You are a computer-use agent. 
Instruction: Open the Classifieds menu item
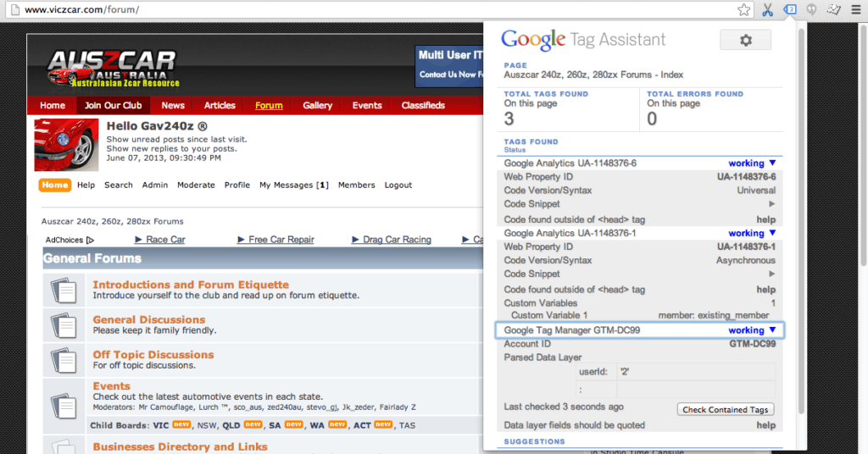click(x=423, y=105)
